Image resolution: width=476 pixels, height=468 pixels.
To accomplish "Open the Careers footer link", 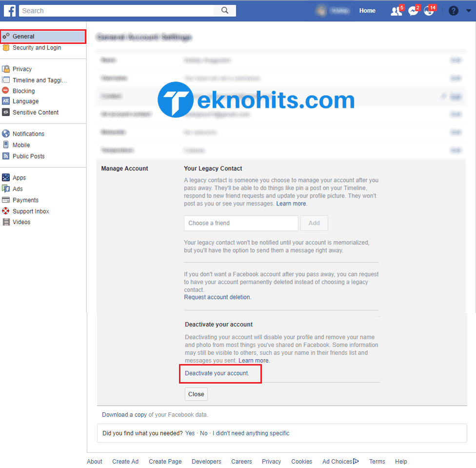I will click(241, 461).
